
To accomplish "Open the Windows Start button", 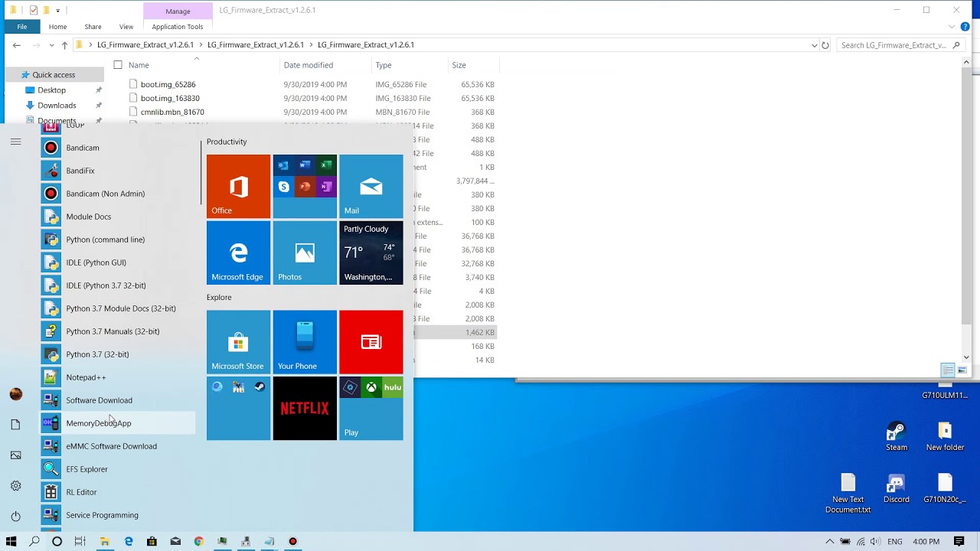I will point(11,541).
